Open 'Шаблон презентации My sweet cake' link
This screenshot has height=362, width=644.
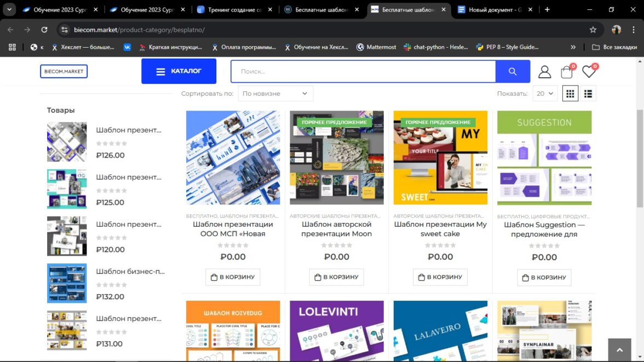tap(440, 229)
